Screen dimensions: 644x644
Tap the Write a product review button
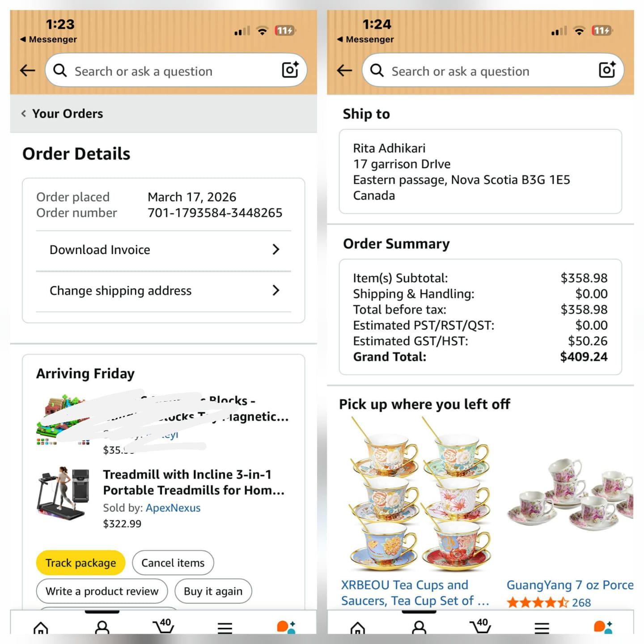[x=102, y=591]
